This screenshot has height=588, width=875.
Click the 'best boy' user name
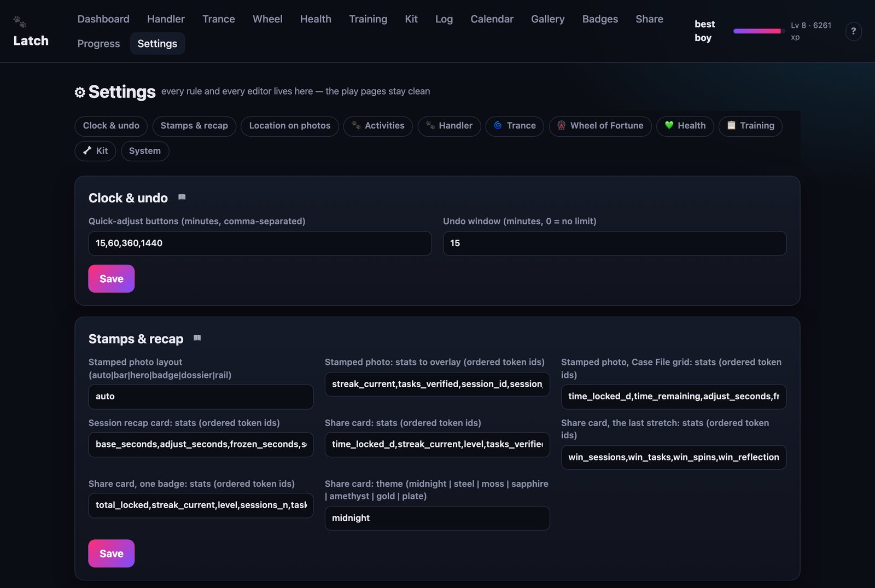[x=704, y=31]
